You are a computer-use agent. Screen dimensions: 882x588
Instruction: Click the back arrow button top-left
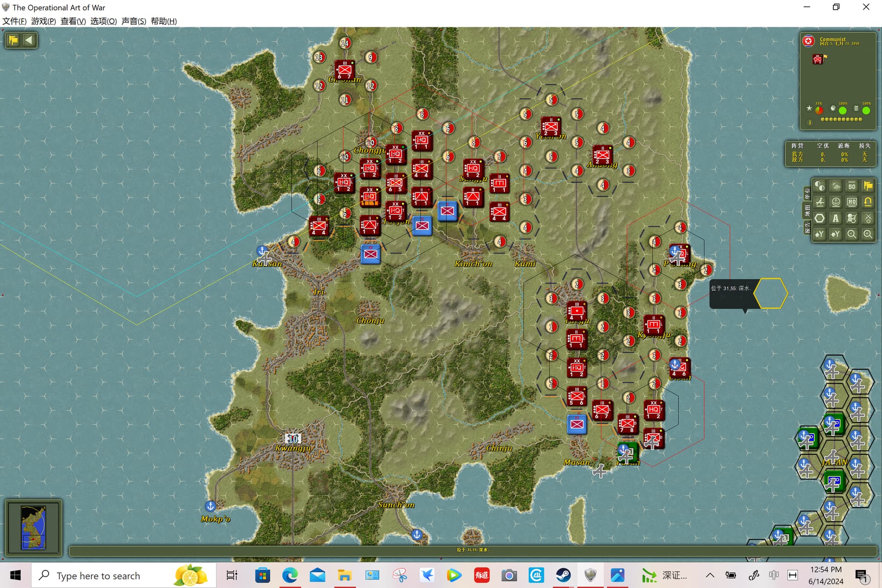[29, 40]
